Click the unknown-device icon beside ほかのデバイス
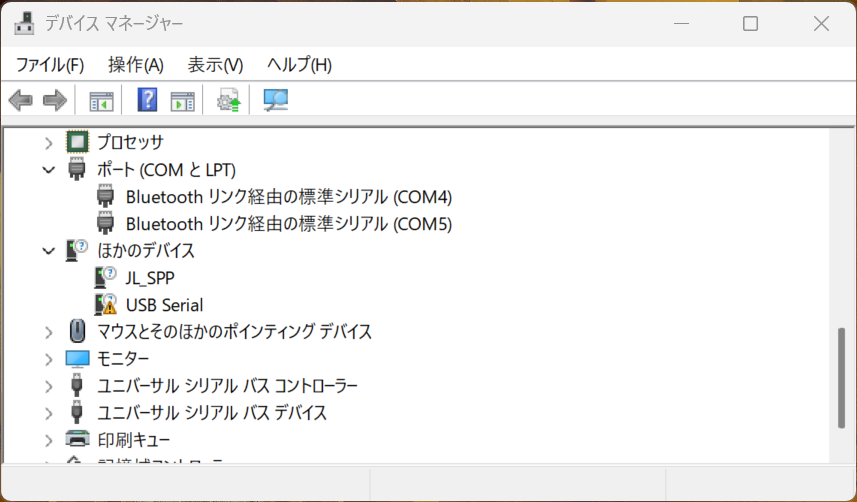This screenshot has width=857, height=502. 77,250
